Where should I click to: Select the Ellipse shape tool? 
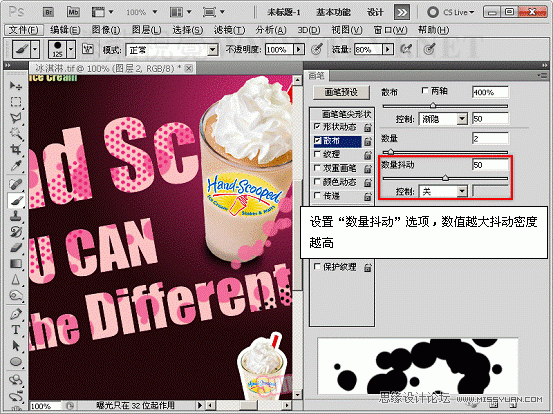tap(16, 362)
